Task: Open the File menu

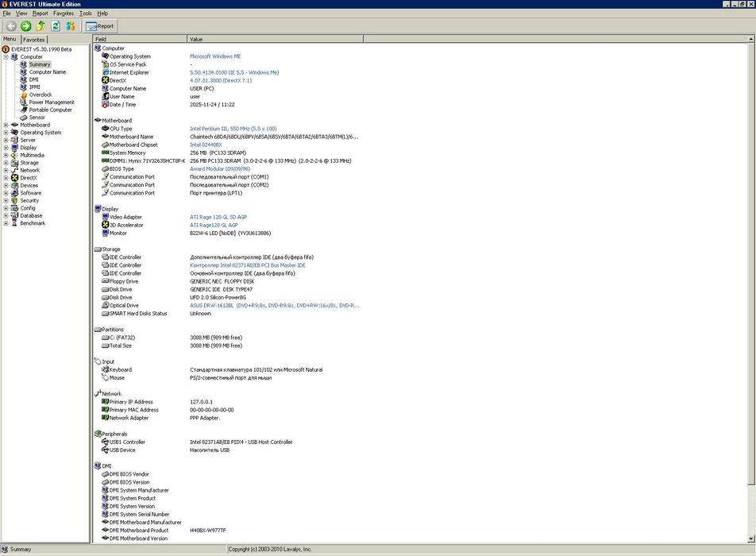Action: click(6, 14)
